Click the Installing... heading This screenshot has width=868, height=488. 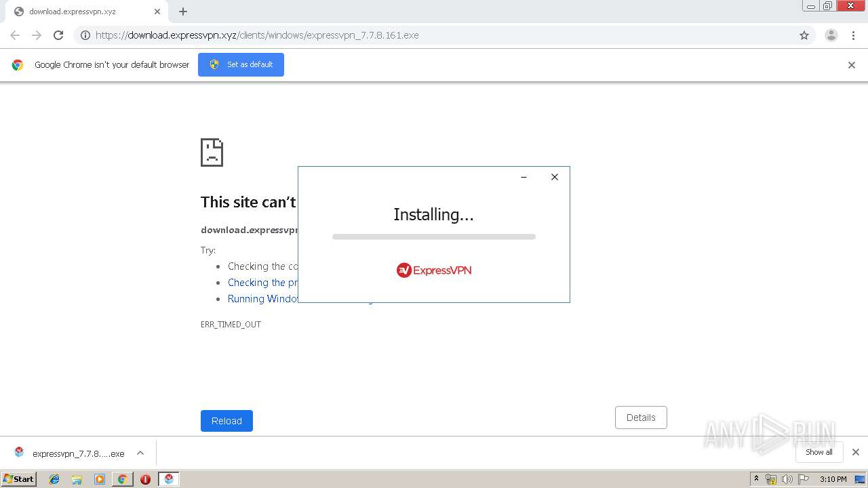pos(434,215)
